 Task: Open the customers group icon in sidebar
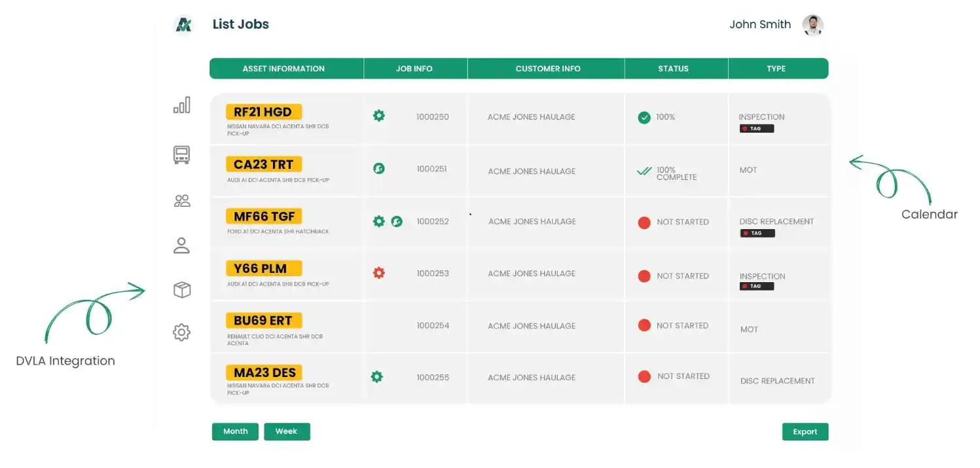[x=181, y=201]
